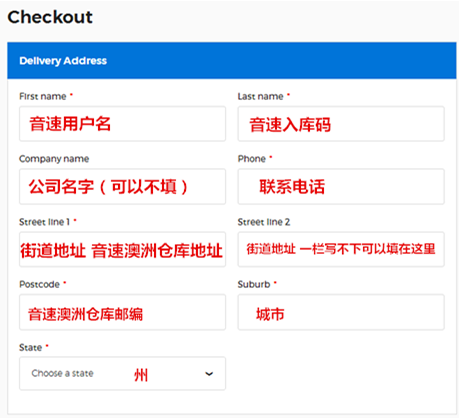The width and height of the screenshot is (459, 418).
Task: Click the Street line 1 label
Action: pos(44,222)
